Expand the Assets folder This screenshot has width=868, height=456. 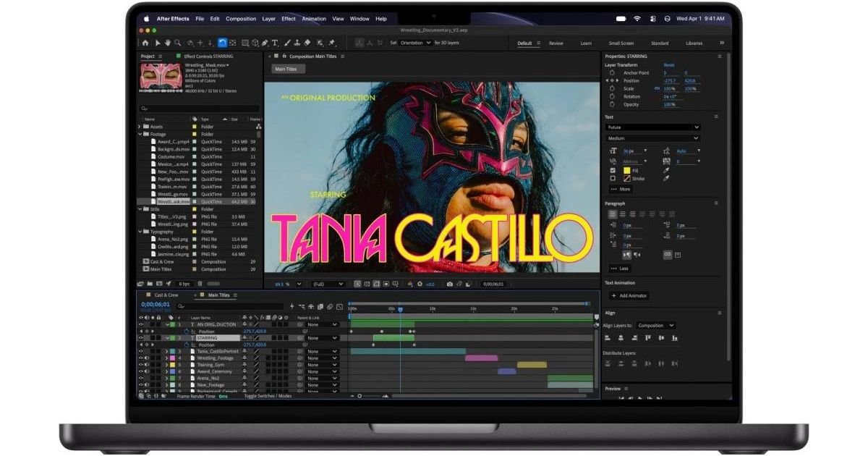tap(140, 127)
